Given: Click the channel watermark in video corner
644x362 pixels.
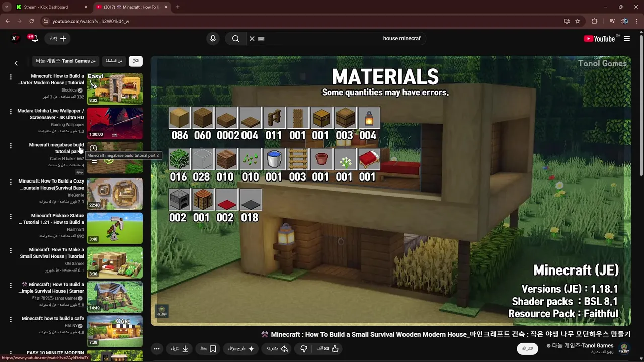Looking at the screenshot, I should coord(162,311).
